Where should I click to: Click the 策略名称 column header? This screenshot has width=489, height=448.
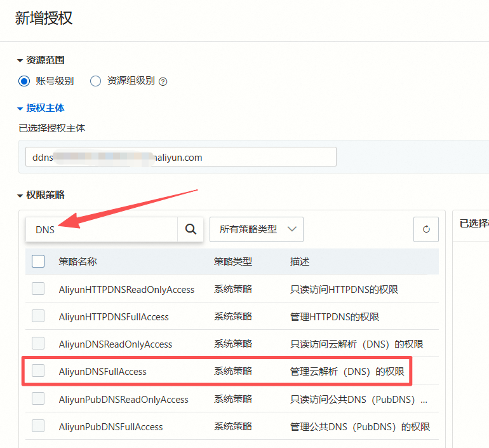click(x=77, y=261)
